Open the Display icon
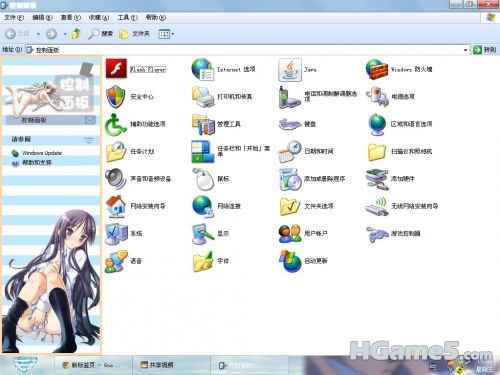This screenshot has width=500, height=375. (x=203, y=234)
